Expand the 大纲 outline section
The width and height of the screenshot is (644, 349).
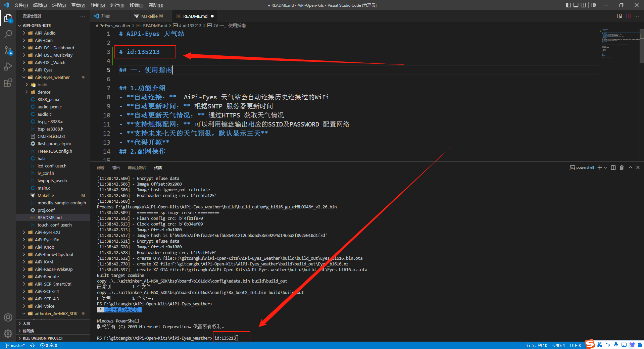pyautogui.click(x=27, y=323)
